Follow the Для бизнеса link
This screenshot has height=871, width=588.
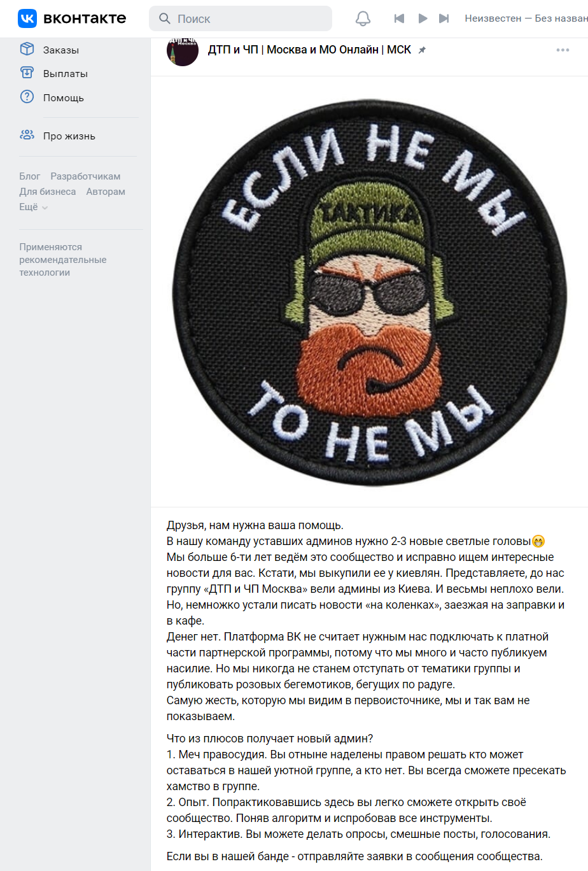point(47,192)
